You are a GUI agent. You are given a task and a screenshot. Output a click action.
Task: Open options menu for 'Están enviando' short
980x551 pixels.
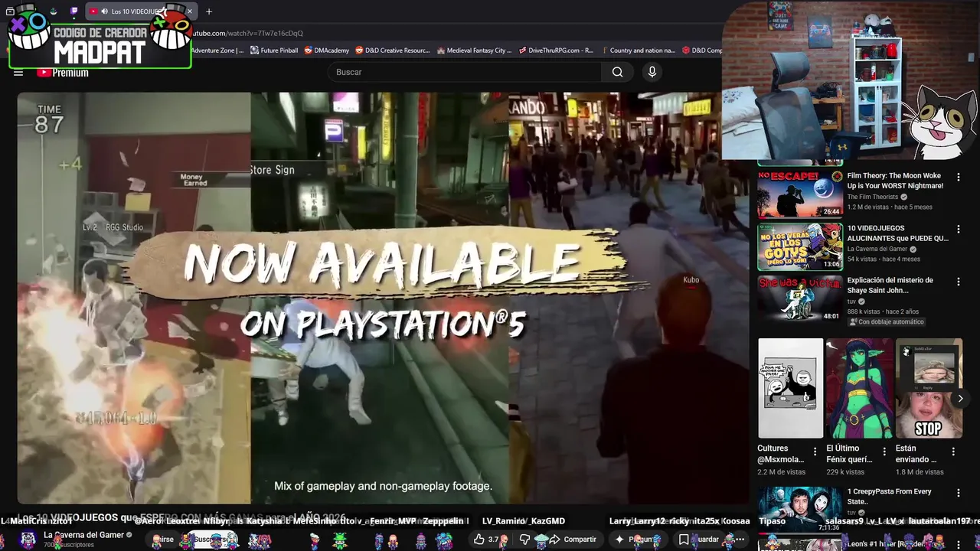[954, 452]
